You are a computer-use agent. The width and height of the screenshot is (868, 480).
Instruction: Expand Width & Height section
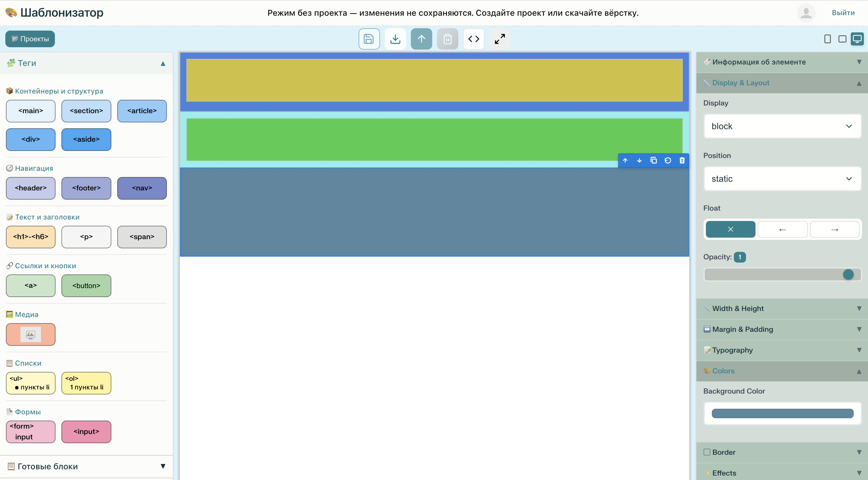(x=782, y=308)
